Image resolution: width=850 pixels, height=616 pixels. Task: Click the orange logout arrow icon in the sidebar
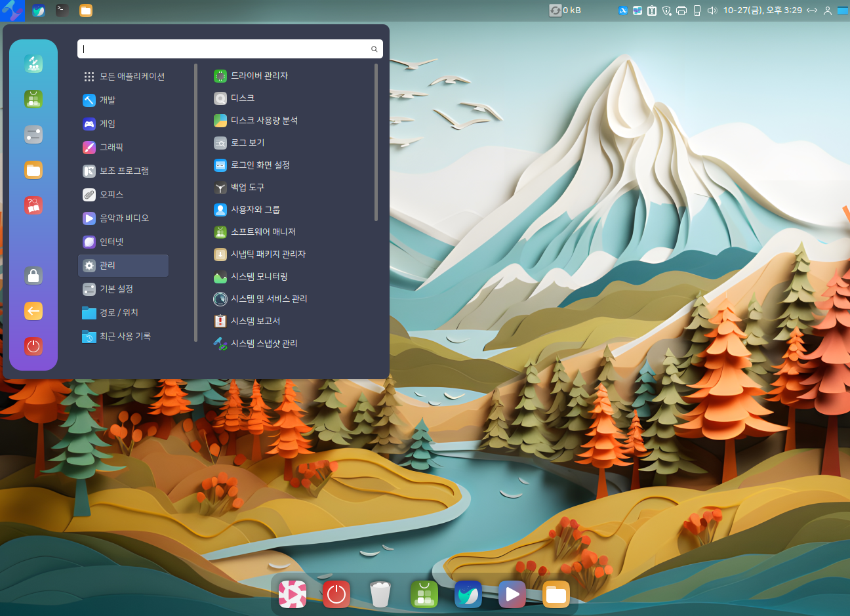tap(33, 311)
